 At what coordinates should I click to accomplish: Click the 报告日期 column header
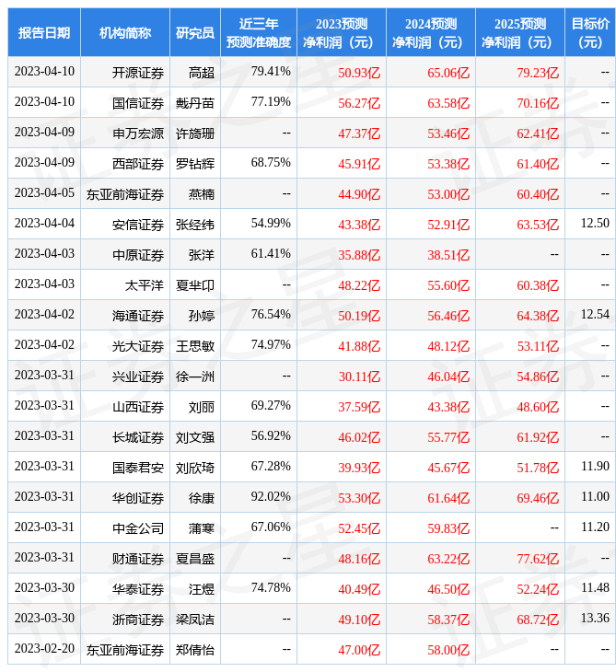44,32
